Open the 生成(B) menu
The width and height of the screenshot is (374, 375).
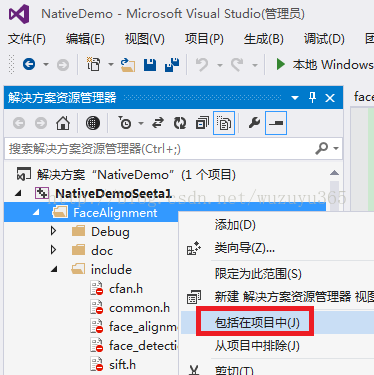(263, 39)
